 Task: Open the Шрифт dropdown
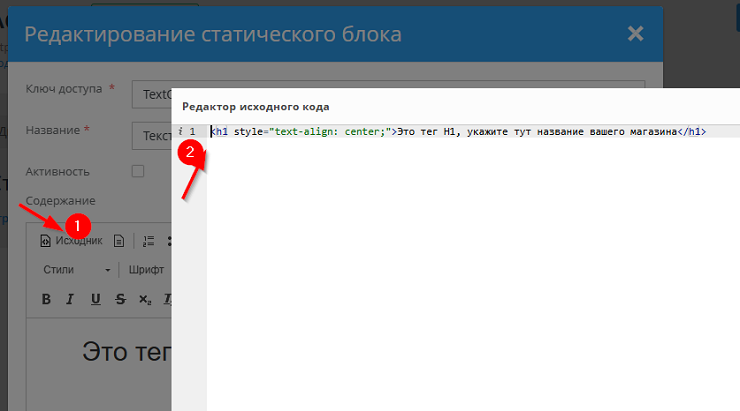146,270
